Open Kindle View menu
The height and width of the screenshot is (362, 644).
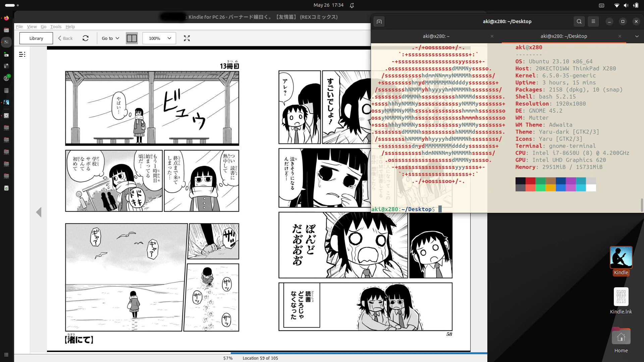(x=32, y=26)
